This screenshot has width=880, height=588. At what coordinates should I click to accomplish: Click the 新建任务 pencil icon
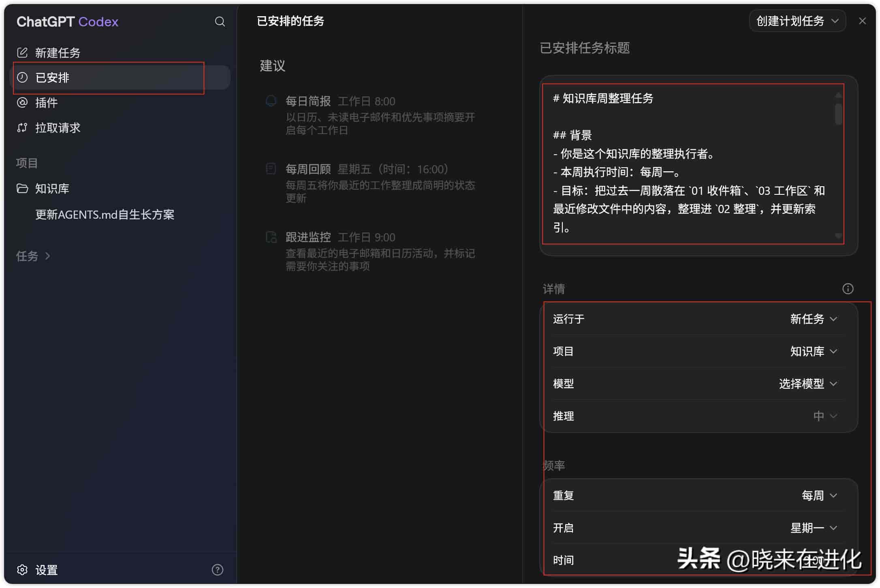pyautogui.click(x=22, y=53)
